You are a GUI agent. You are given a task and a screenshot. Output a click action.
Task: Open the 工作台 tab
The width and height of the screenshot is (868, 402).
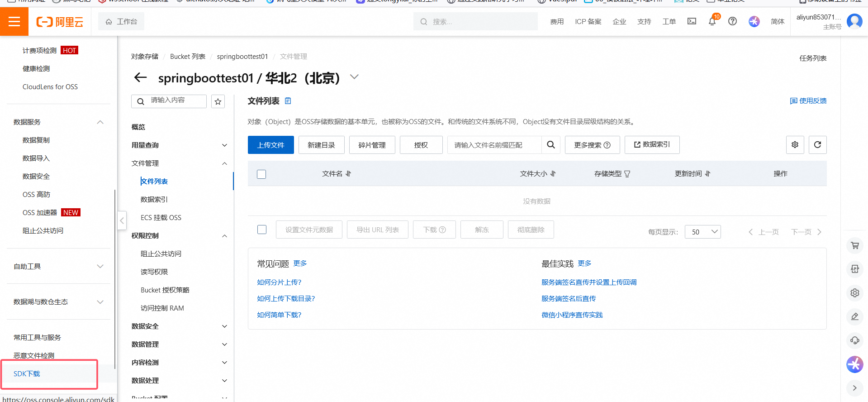121,21
